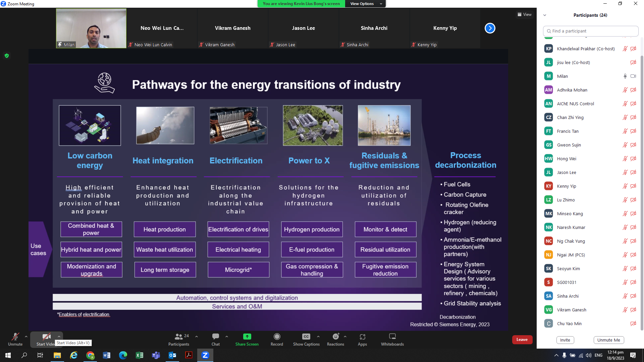Click SG001031 avatar icon
This screenshot has height=362, width=644.
pyautogui.click(x=548, y=282)
